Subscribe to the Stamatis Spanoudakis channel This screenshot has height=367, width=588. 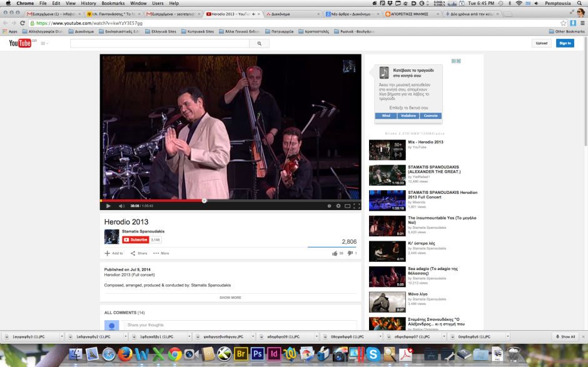point(135,239)
